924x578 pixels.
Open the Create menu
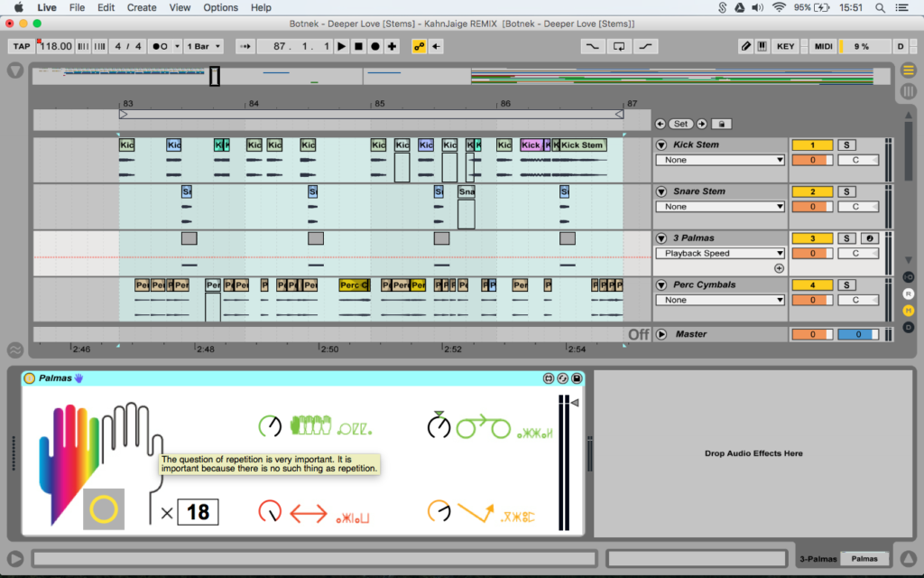point(142,7)
